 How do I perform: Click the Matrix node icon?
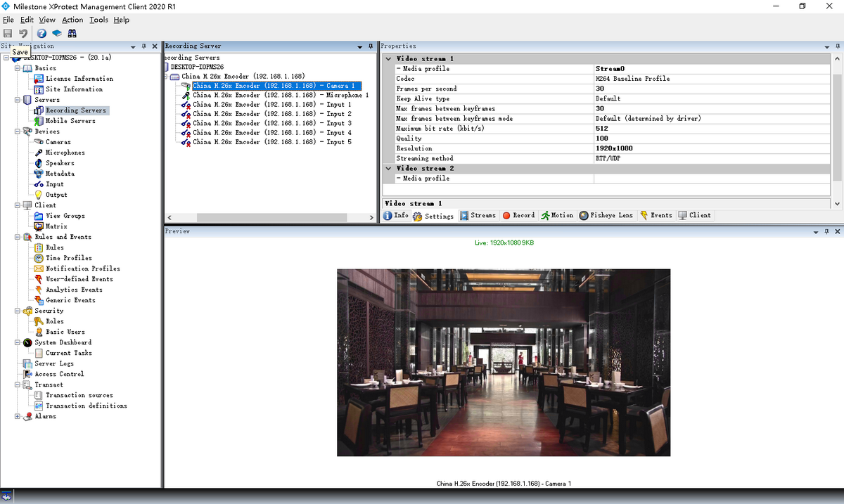39,226
